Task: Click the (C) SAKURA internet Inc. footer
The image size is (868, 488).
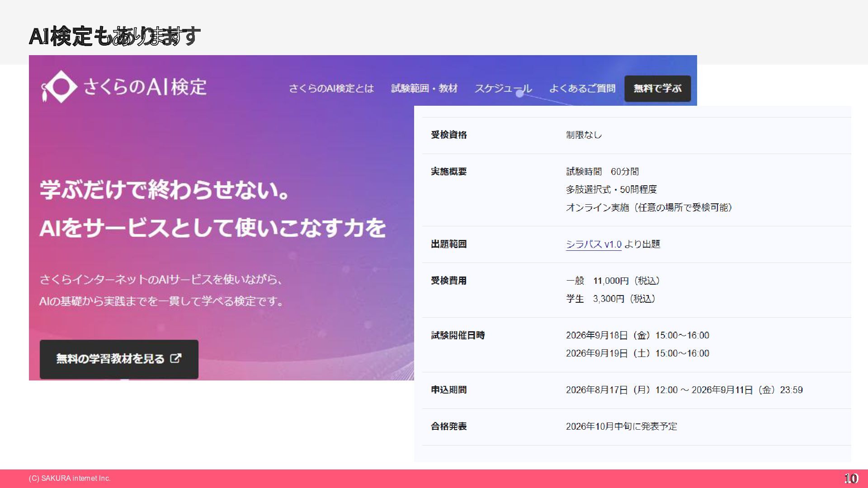Action: click(70, 479)
